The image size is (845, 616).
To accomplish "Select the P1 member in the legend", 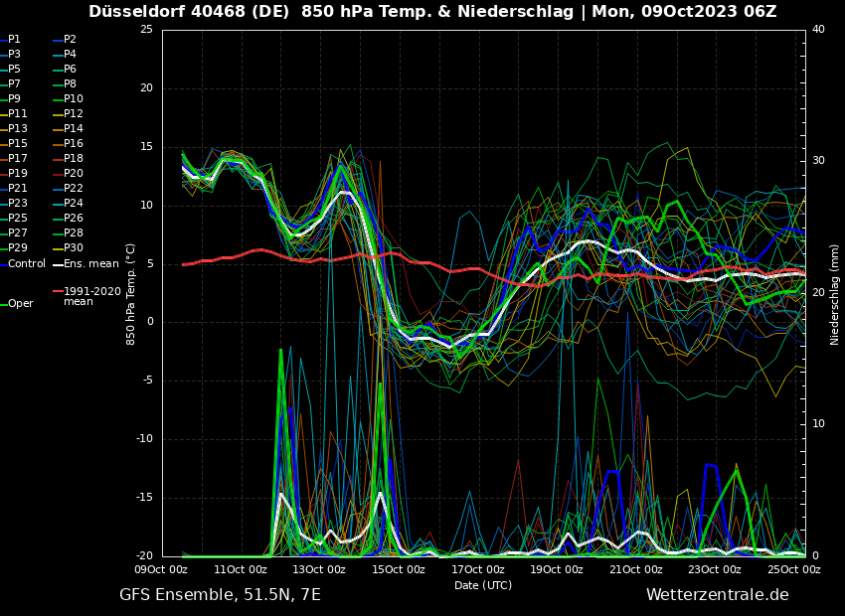I will (14, 39).
